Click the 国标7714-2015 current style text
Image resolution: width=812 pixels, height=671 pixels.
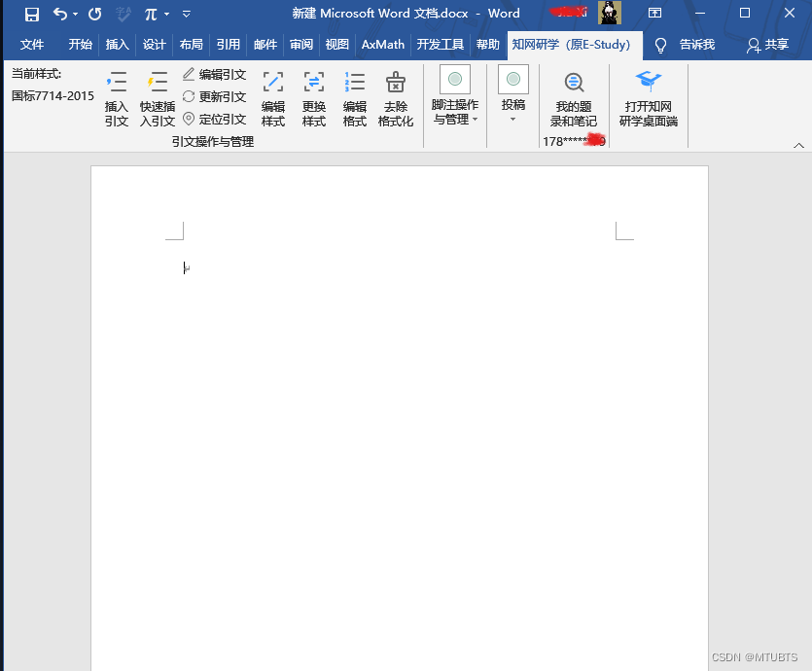pyautogui.click(x=53, y=95)
